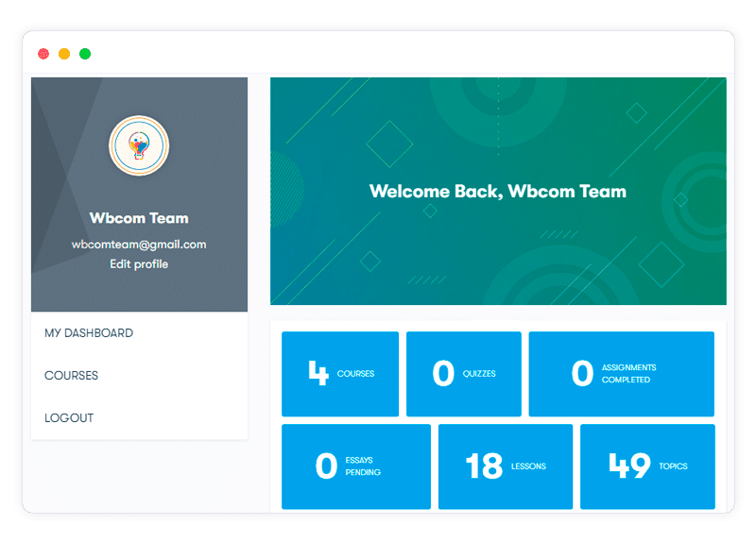Open the 49 Topics tile
This screenshot has height=542, width=756.
[647, 466]
